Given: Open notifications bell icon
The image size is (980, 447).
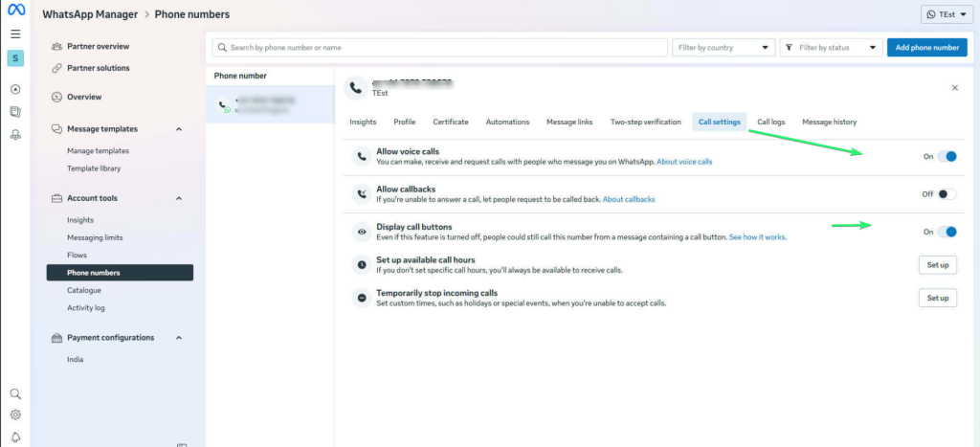Looking at the screenshot, I should coord(15,436).
